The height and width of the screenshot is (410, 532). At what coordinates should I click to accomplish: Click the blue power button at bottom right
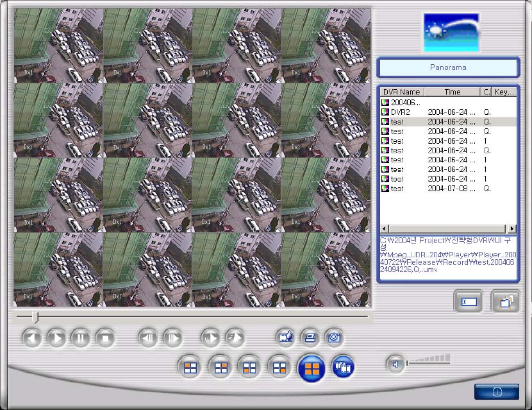(x=497, y=392)
